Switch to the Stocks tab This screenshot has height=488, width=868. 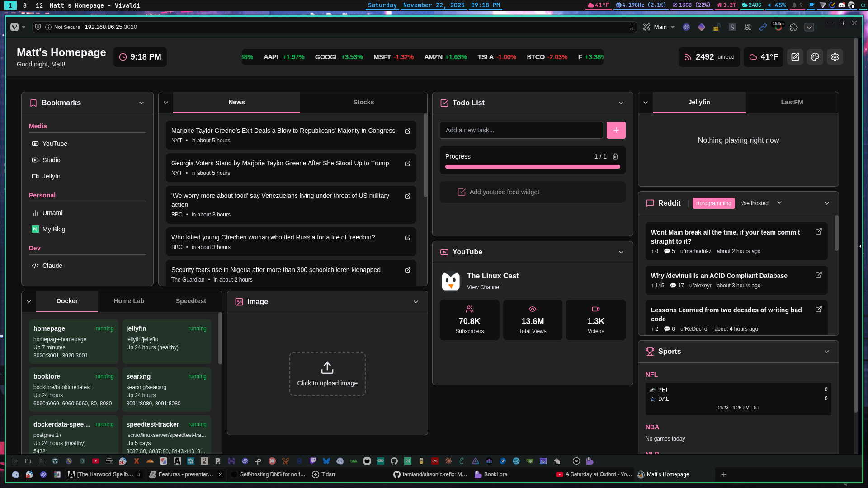pos(363,102)
